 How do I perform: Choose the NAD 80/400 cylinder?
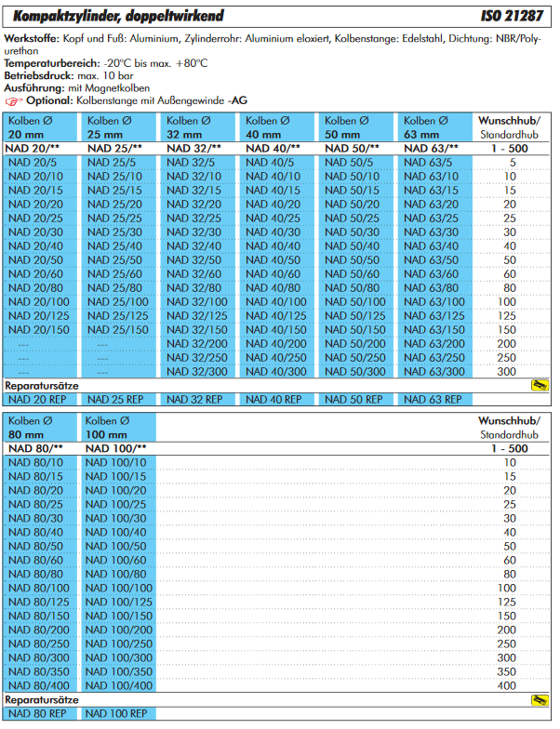pyautogui.click(x=35, y=685)
